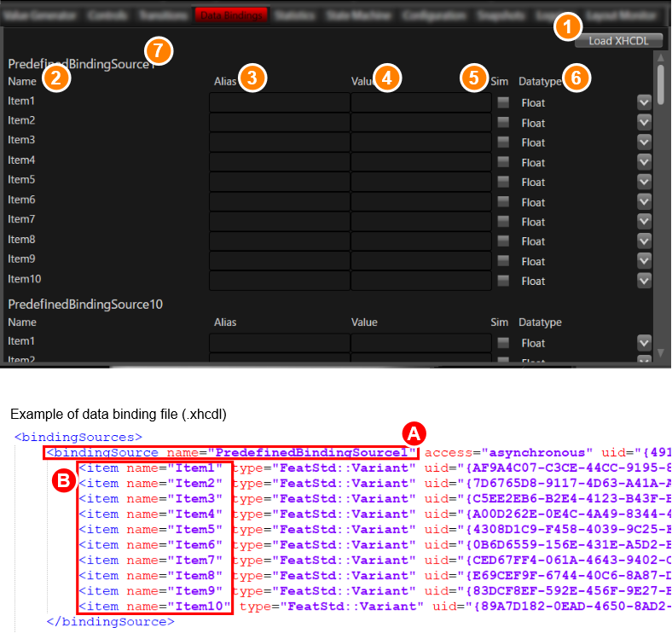Click the vertical scrollbar thumb
The width and height of the screenshot is (672, 633).
660,84
